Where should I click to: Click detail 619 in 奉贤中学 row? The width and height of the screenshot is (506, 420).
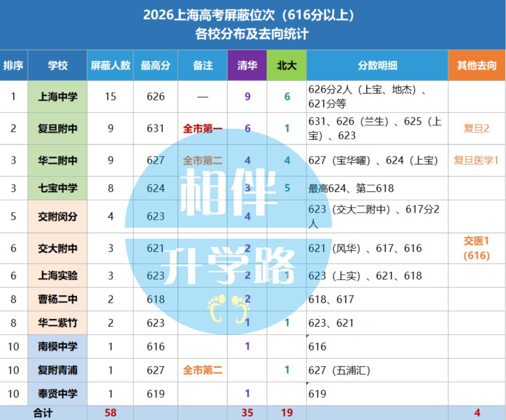(317, 394)
